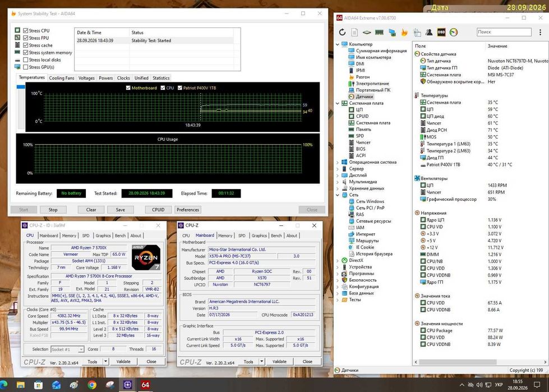Collapse the Системная плата tree node

(338, 103)
